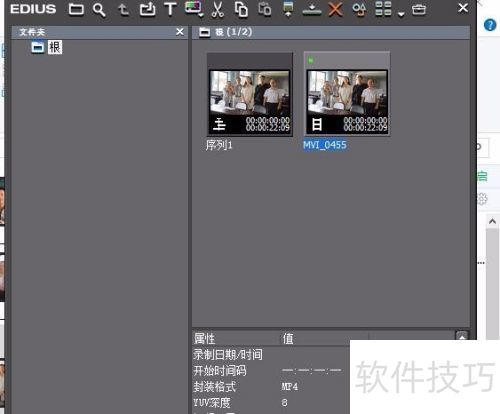Cut the selected clip with scissors icon
This screenshot has height=414, width=500.
coord(217,9)
